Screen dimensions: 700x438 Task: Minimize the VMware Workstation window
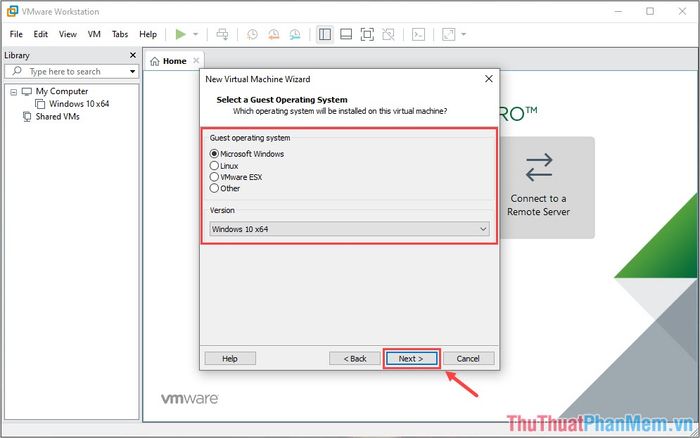618,12
